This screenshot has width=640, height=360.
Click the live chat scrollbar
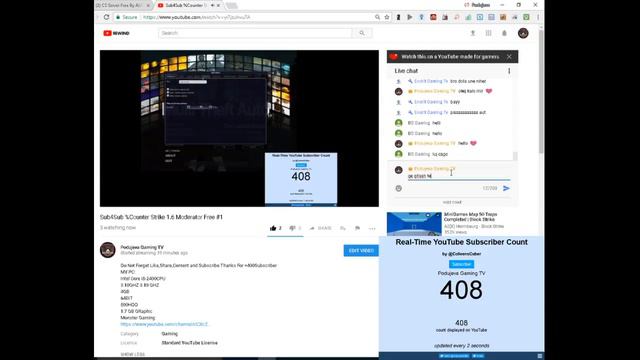pos(515,156)
